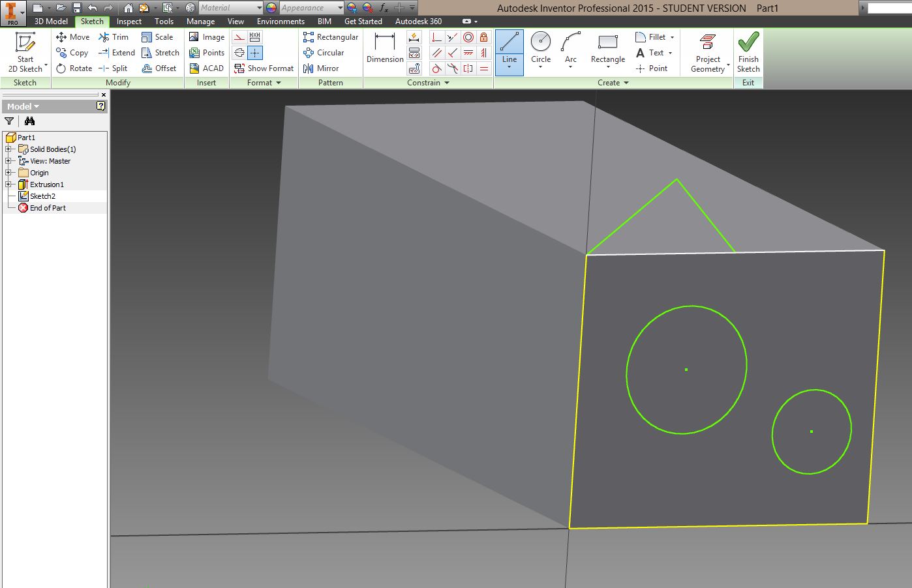The height and width of the screenshot is (588, 912).
Task: Select the Circle sketch tool
Action: point(541,51)
